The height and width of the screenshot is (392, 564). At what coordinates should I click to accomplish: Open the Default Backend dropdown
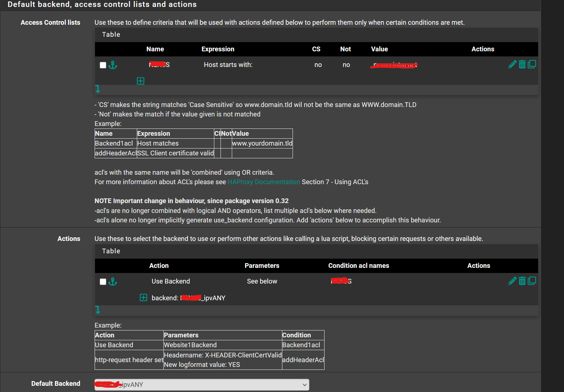coord(202,385)
